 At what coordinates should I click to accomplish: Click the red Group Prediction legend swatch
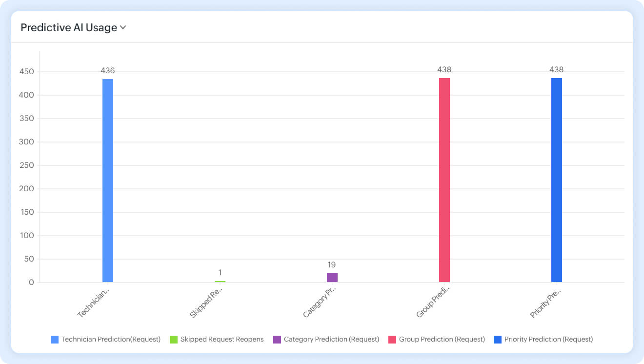pos(392,340)
